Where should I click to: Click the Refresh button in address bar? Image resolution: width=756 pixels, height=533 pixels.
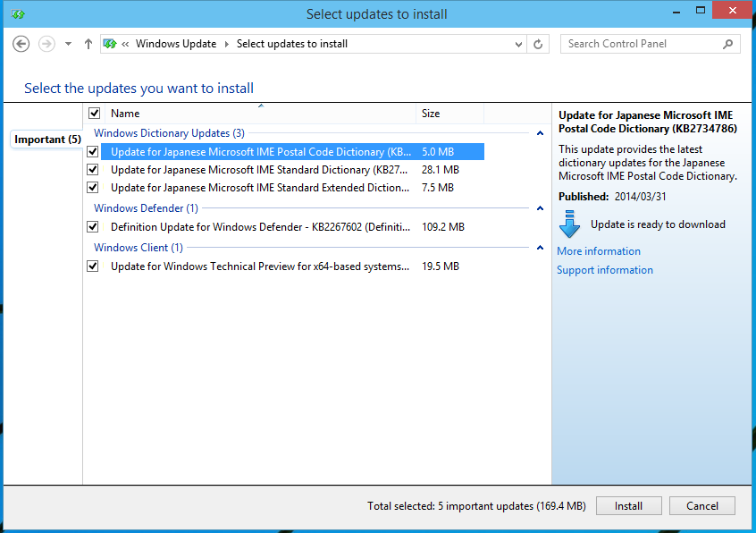538,44
